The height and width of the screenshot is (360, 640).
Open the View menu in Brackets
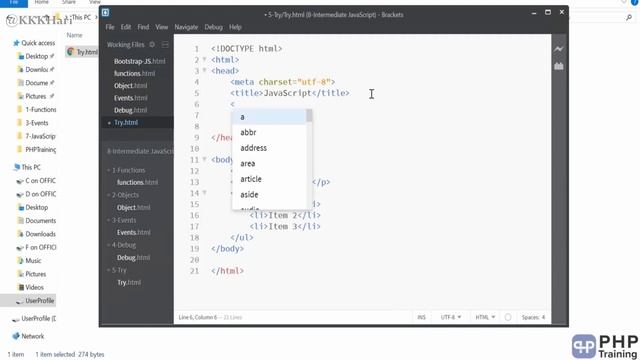[161, 27]
